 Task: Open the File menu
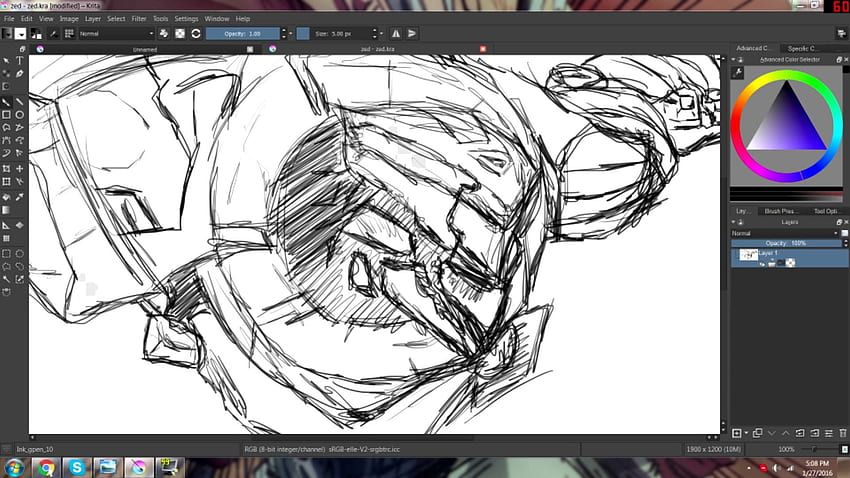click(x=9, y=19)
